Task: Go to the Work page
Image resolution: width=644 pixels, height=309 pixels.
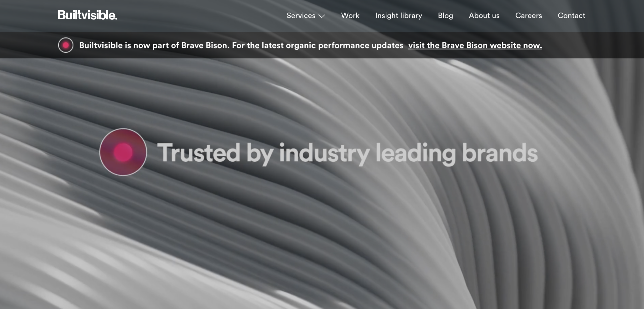Action: 350,16
